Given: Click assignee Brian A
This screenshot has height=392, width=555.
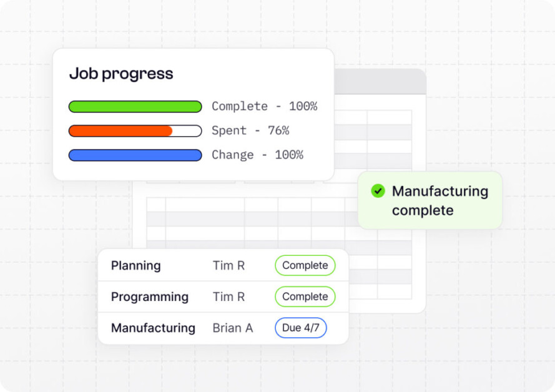Looking at the screenshot, I should coord(232,328).
